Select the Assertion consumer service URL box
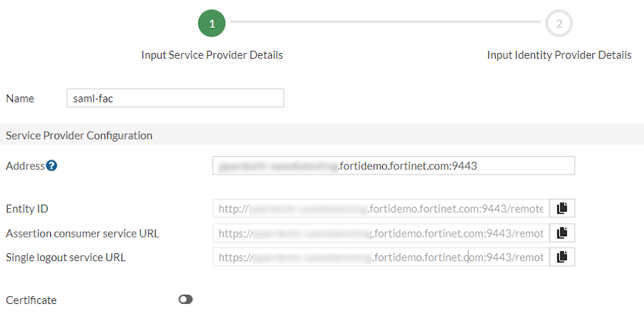 coord(381,232)
